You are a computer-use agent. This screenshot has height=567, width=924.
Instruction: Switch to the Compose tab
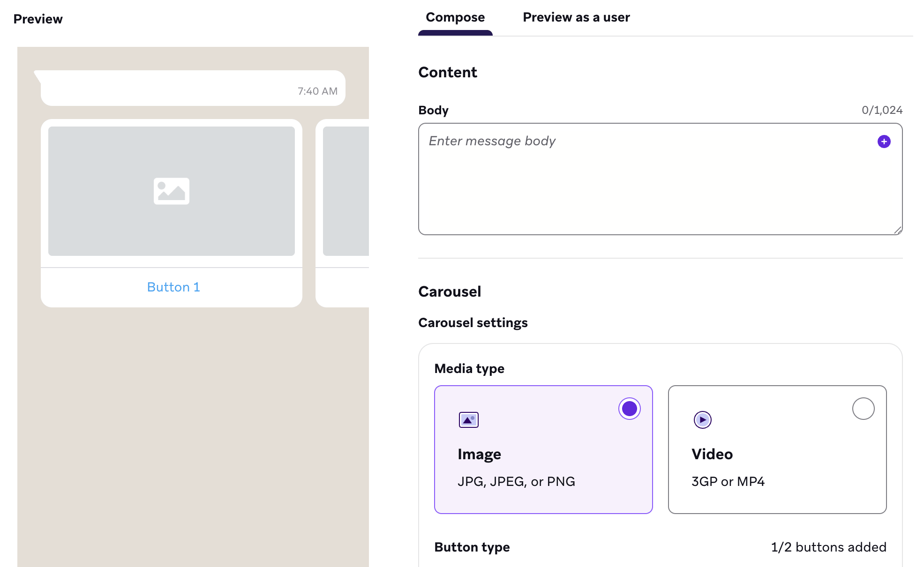[x=455, y=17]
